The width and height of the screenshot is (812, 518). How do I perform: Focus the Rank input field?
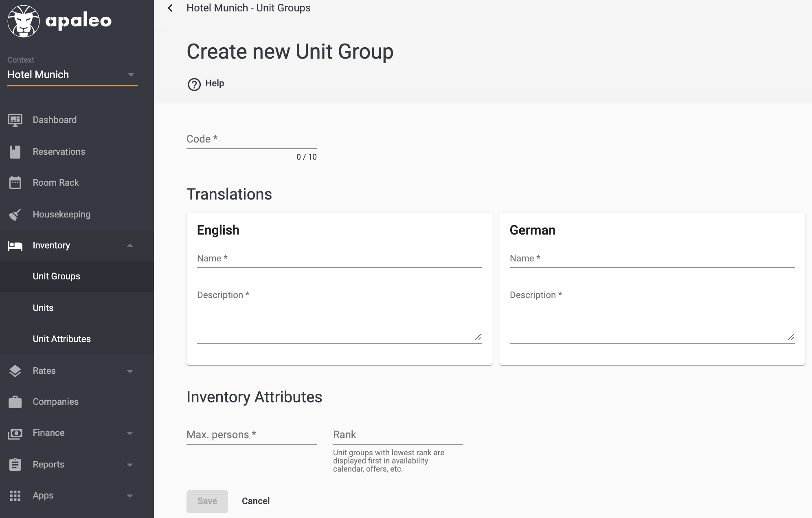click(x=398, y=435)
